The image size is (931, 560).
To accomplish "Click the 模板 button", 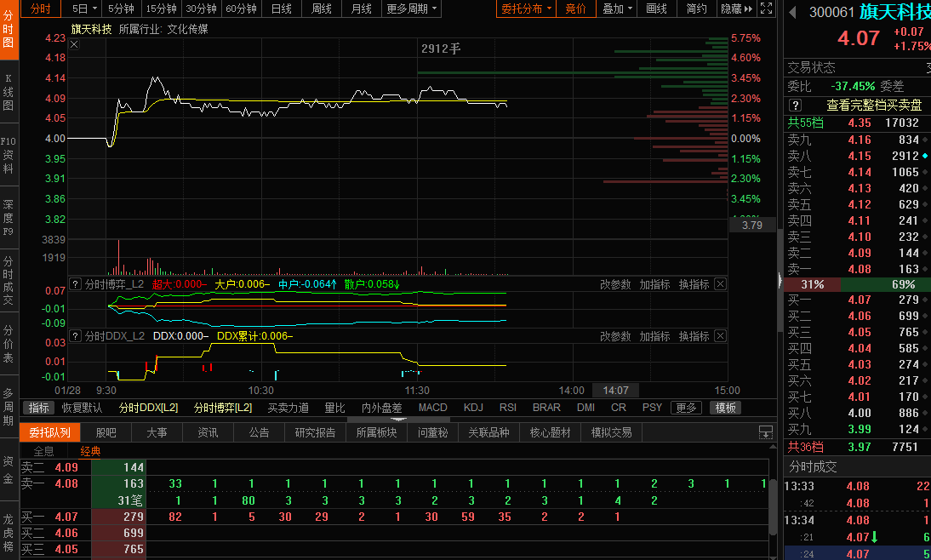I will click(x=726, y=408).
